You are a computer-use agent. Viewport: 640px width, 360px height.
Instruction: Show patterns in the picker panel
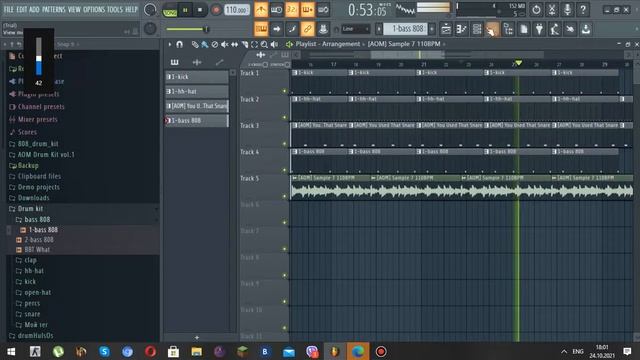point(174,62)
